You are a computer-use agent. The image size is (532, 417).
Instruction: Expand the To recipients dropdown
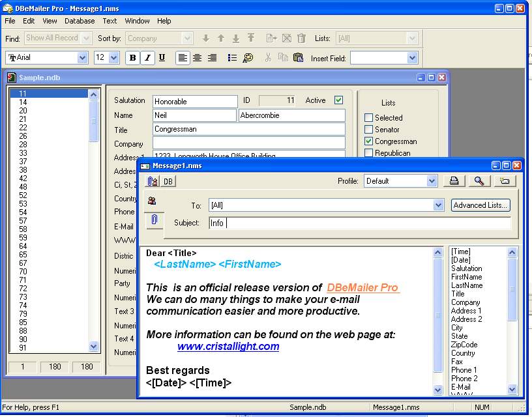coord(438,205)
